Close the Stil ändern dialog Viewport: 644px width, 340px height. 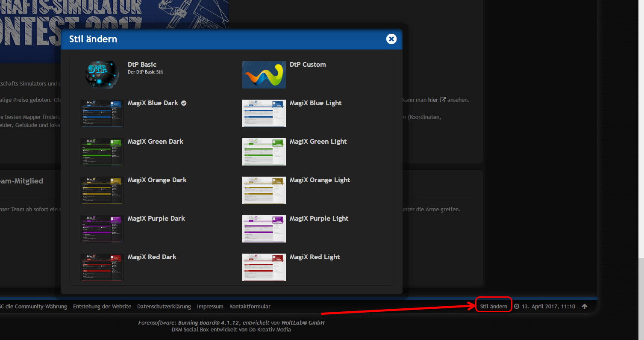click(391, 39)
